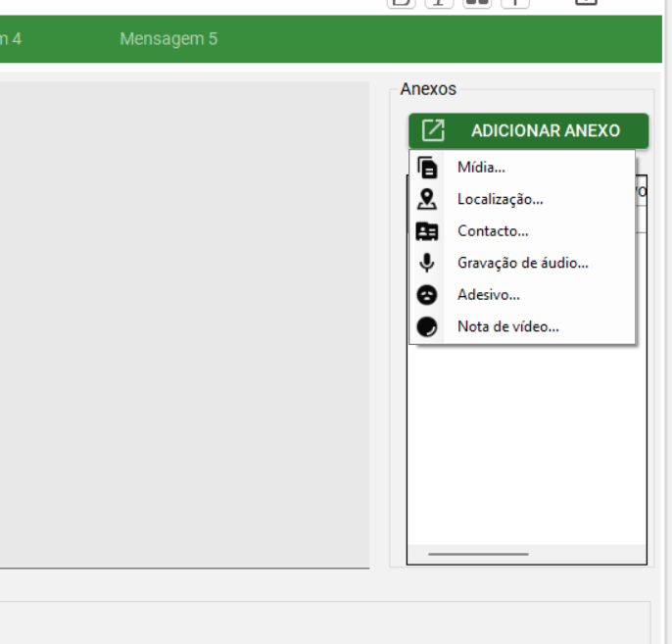Click the icon inside ADICIONAR ANEXO button
The height and width of the screenshot is (644, 672).
coord(433,130)
